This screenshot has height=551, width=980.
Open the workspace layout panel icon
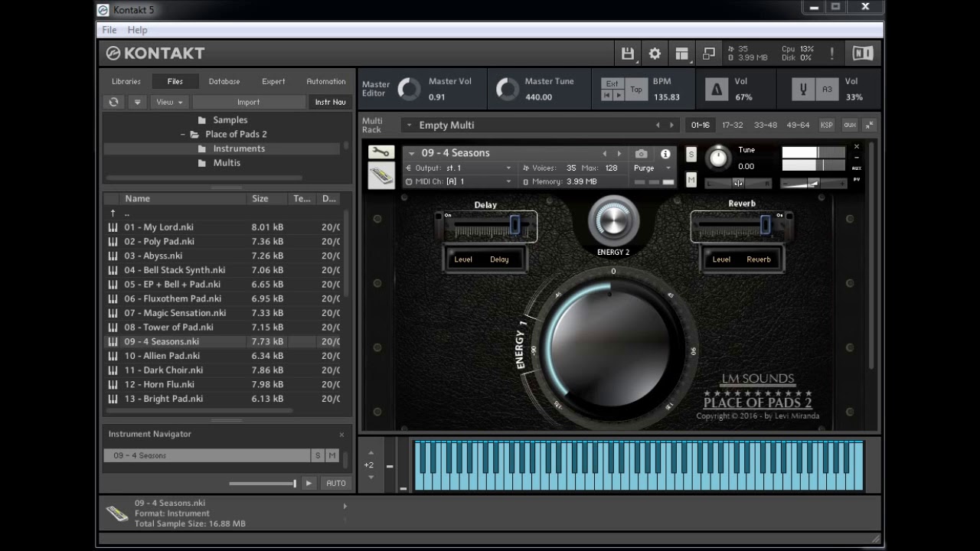click(681, 54)
